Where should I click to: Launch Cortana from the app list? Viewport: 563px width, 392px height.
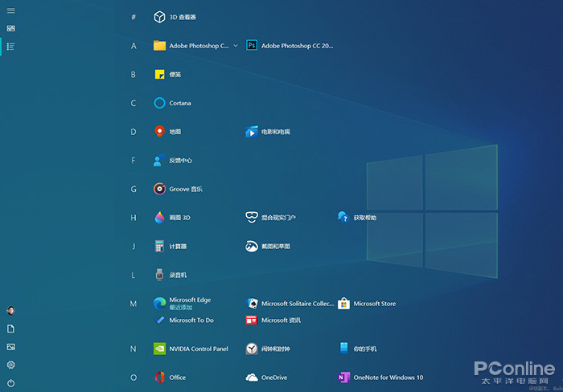[172, 103]
